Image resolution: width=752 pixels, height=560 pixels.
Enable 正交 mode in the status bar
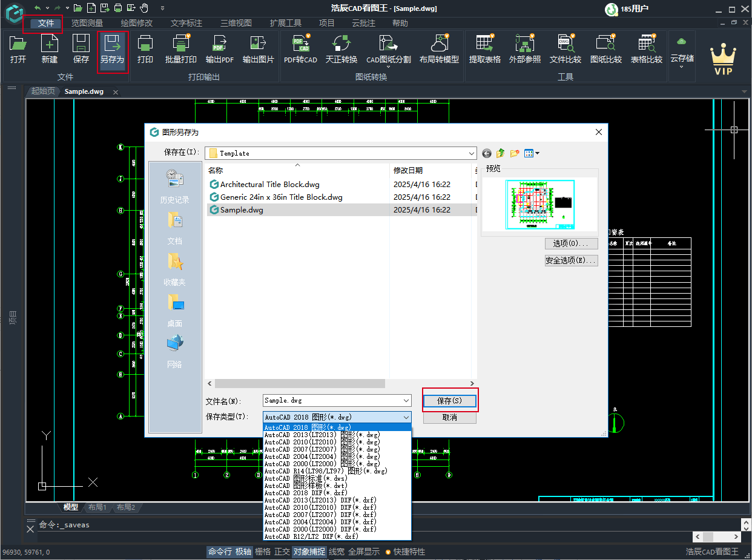point(283,552)
